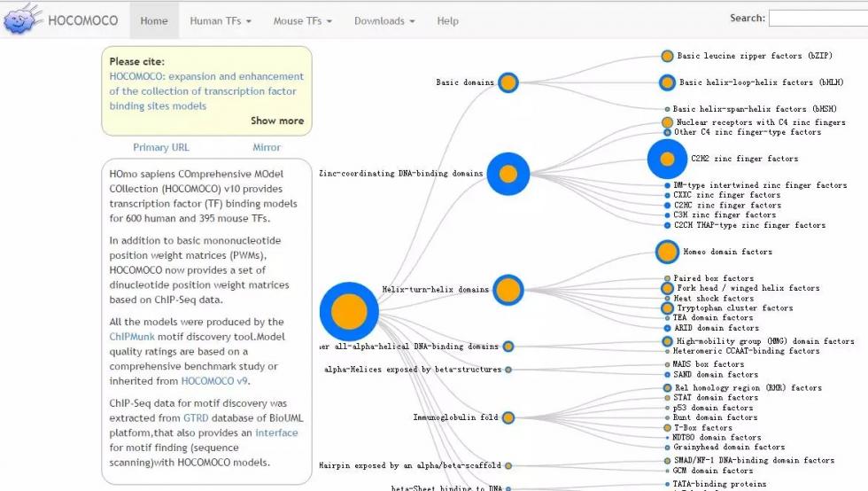Viewport: 868px width, 491px height.
Task: Open the Home tab
Action: [154, 20]
